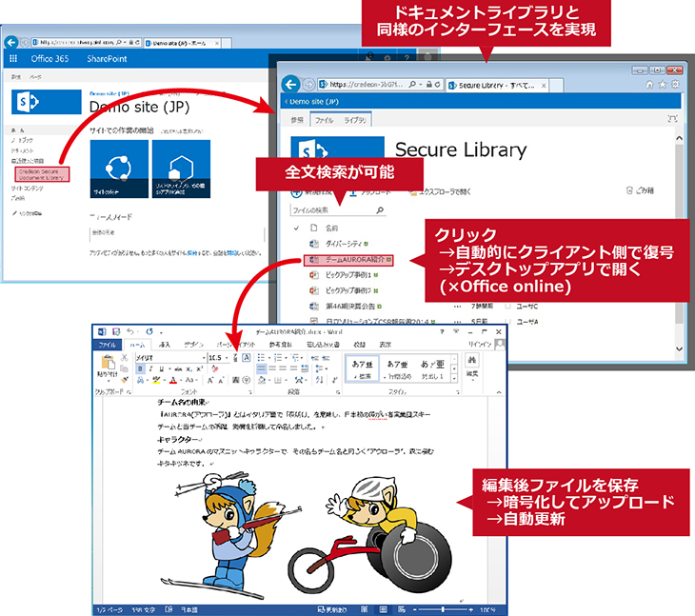The height and width of the screenshot is (616, 695).
Task: Click search magnifier in file search box
Action: pos(380,209)
